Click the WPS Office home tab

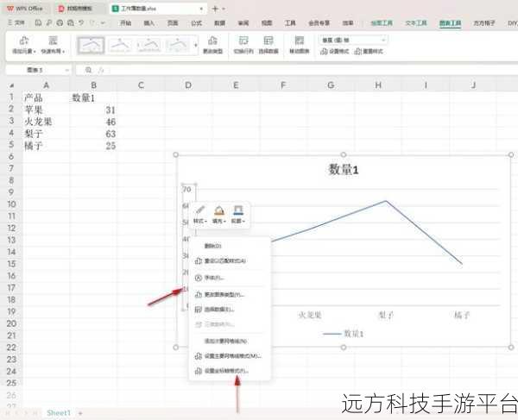pyautogui.click(x=25, y=9)
